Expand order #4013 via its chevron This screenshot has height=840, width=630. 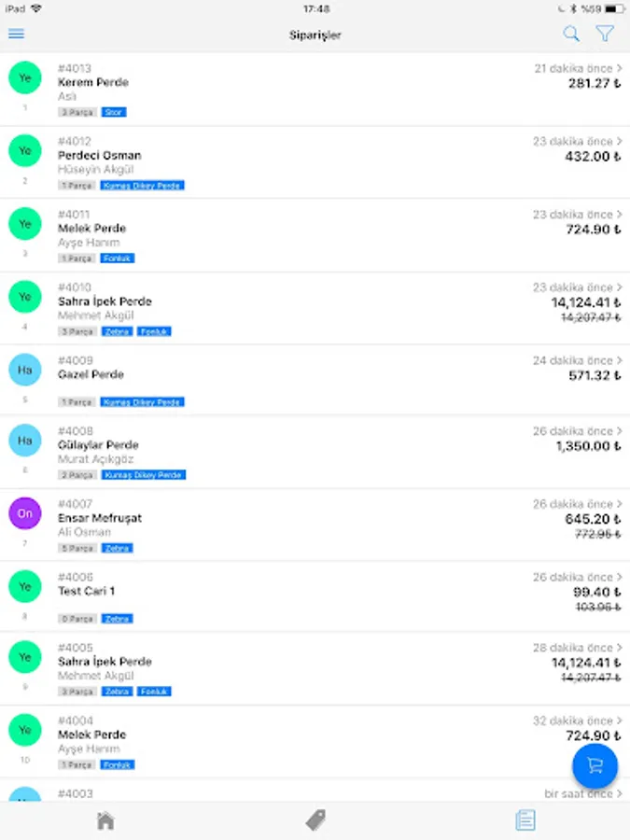(x=620, y=68)
